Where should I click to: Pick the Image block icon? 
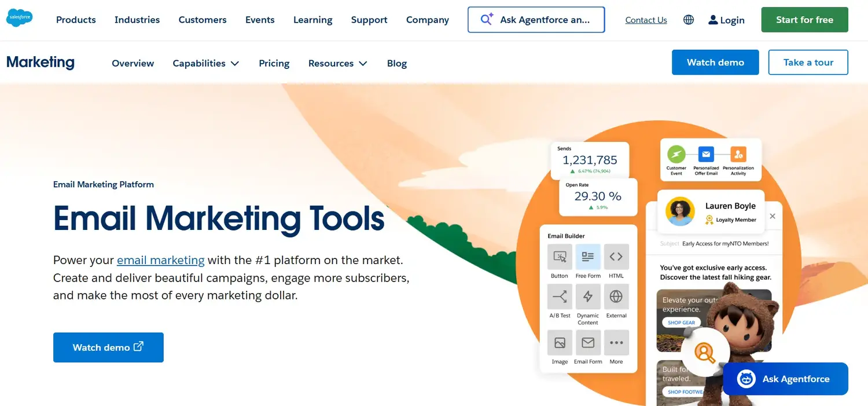click(x=560, y=343)
